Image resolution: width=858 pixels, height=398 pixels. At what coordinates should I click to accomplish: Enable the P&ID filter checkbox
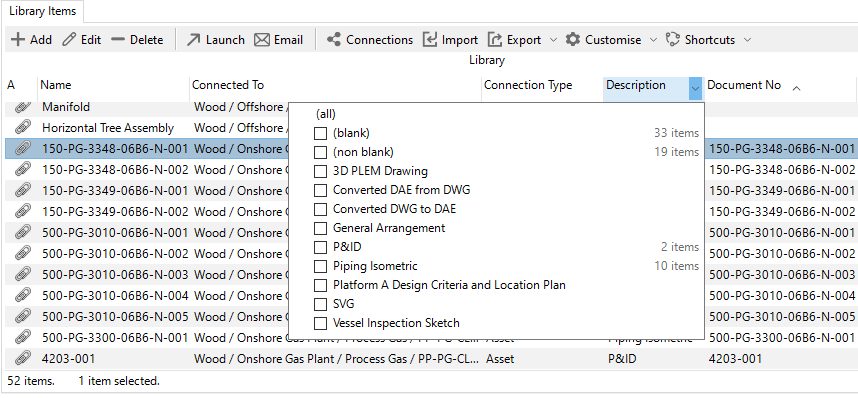(321, 247)
